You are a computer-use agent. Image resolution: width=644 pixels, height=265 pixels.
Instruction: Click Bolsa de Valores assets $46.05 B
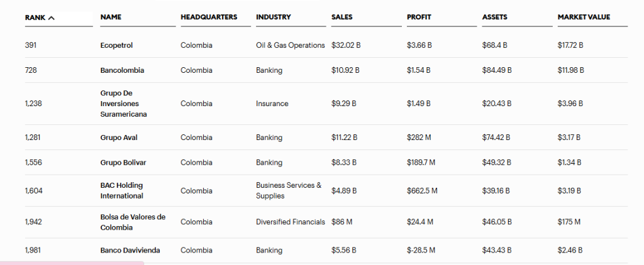[x=497, y=222]
